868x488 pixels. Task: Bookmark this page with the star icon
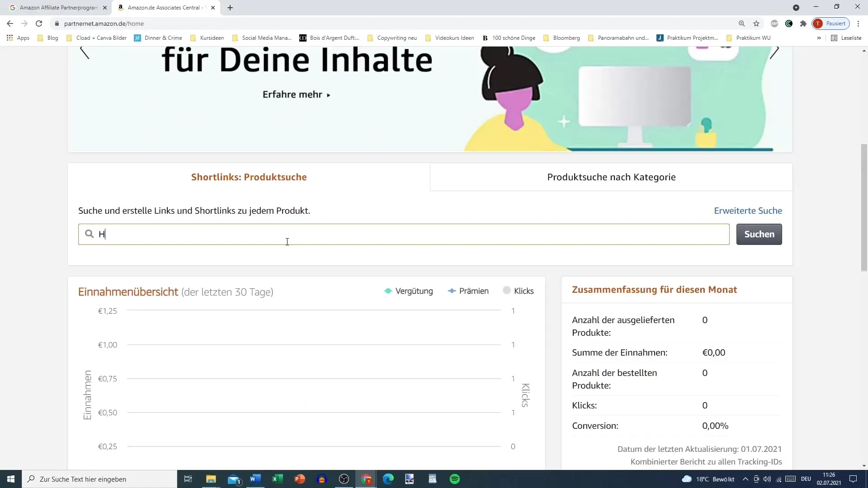756,23
